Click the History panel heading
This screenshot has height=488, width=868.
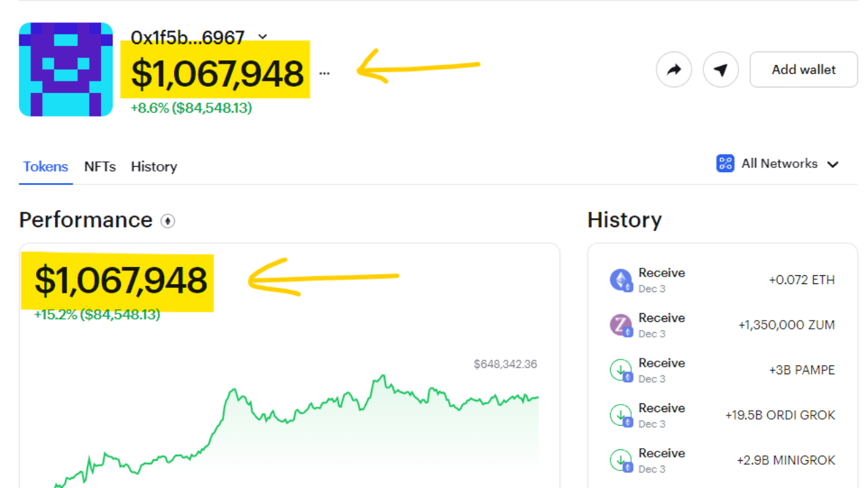(625, 220)
